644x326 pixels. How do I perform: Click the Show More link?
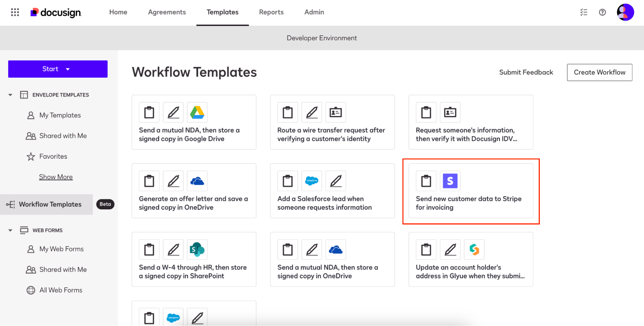[x=56, y=177]
